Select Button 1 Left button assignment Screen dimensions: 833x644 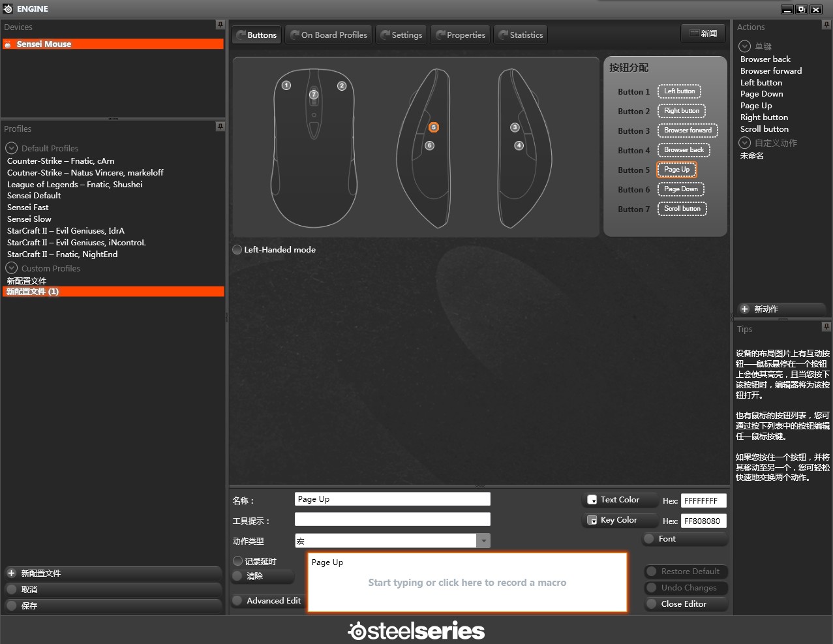[679, 91]
